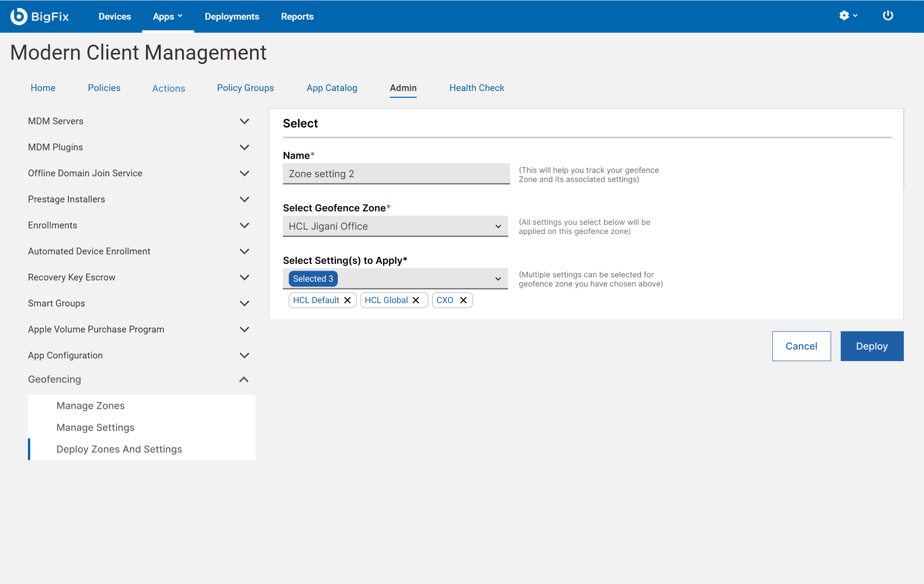Switch to the Home tab
The width and height of the screenshot is (924, 584).
click(x=43, y=88)
